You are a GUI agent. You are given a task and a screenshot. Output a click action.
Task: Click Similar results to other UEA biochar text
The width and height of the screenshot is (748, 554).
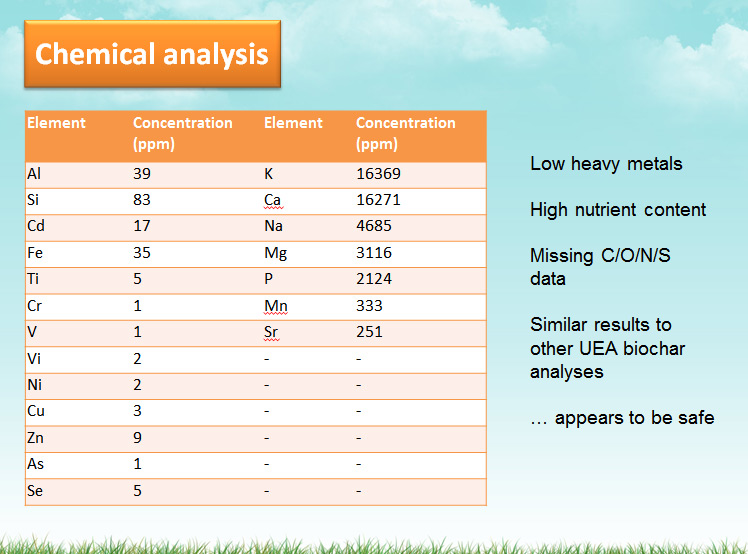608,337
